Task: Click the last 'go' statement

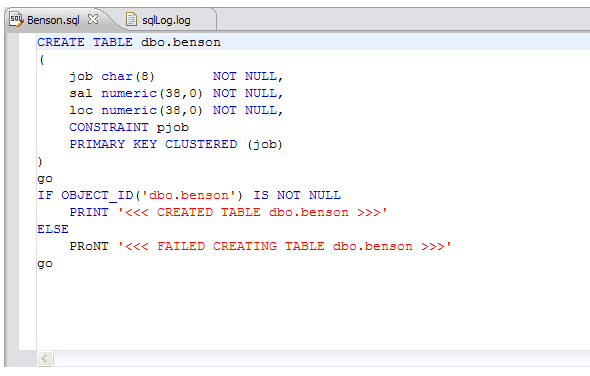Action: (x=45, y=264)
